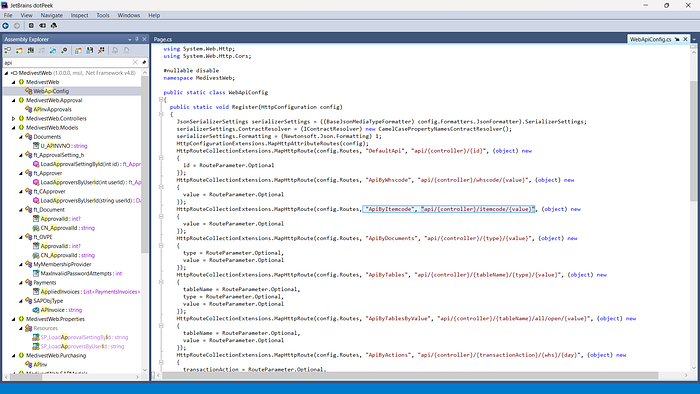Screen dimensions: 700x394
Task: Select the U_APINVNO property node
Action: [64, 146]
